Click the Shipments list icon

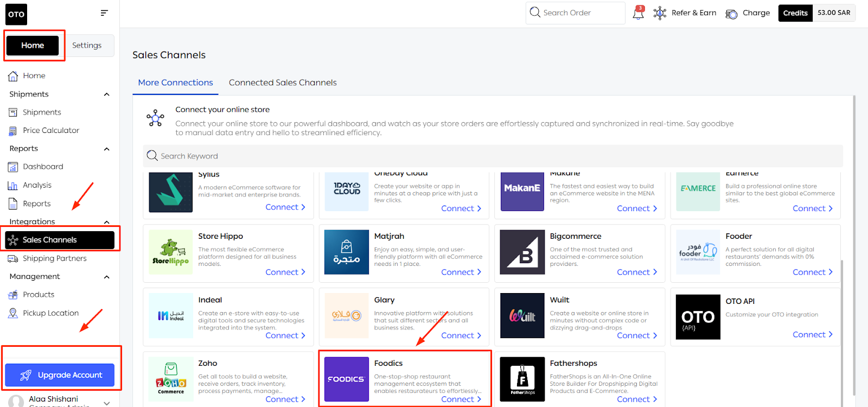(x=13, y=112)
